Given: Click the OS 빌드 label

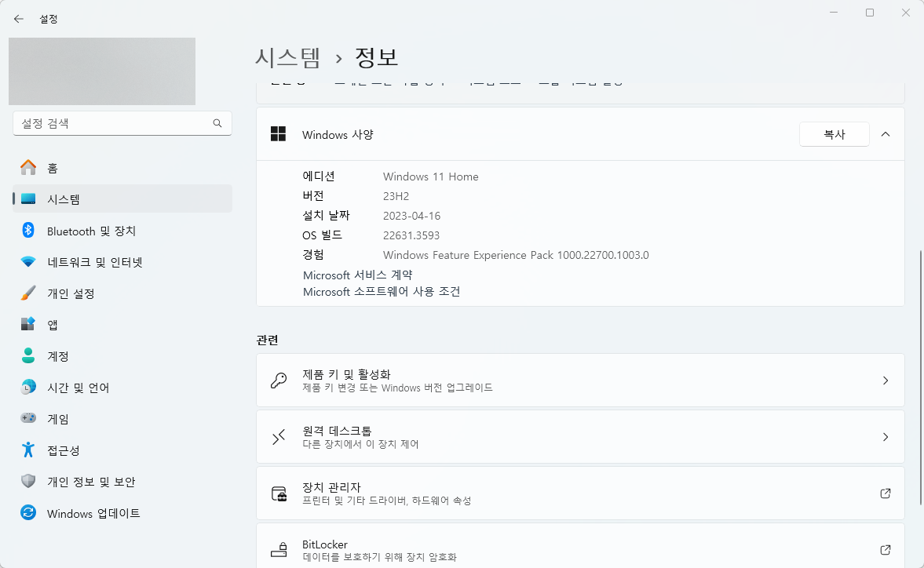Looking at the screenshot, I should (x=322, y=235).
